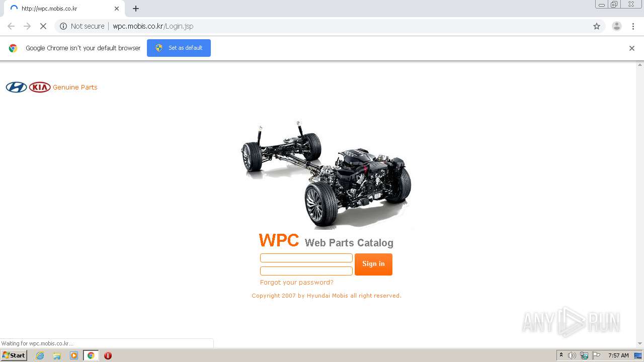Open Forgot your password link

pyautogui.click(x=297, y=283)
